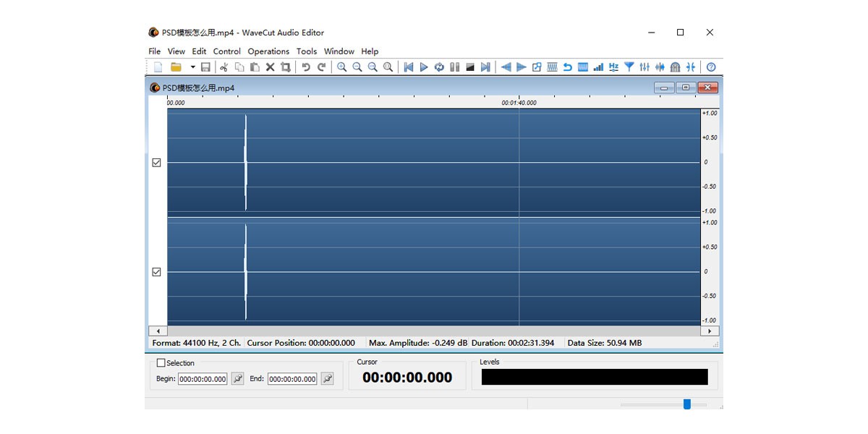Screen dimensions: 868x434
Task: Click the Zoom In magnifier icon
Action: click(341, 67)
